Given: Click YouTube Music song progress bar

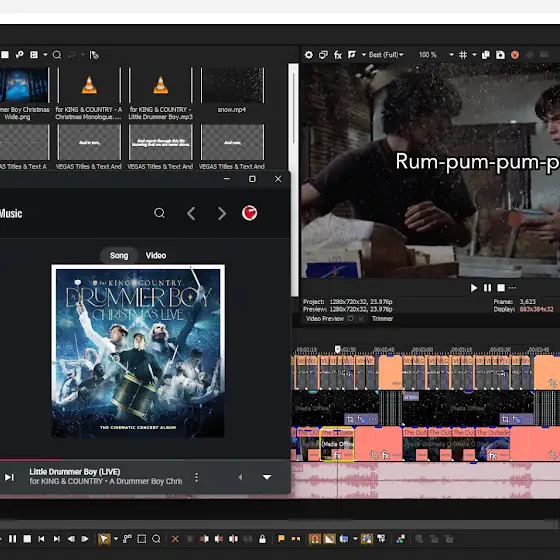Looking at the screenshot, I should coord(145,459).
